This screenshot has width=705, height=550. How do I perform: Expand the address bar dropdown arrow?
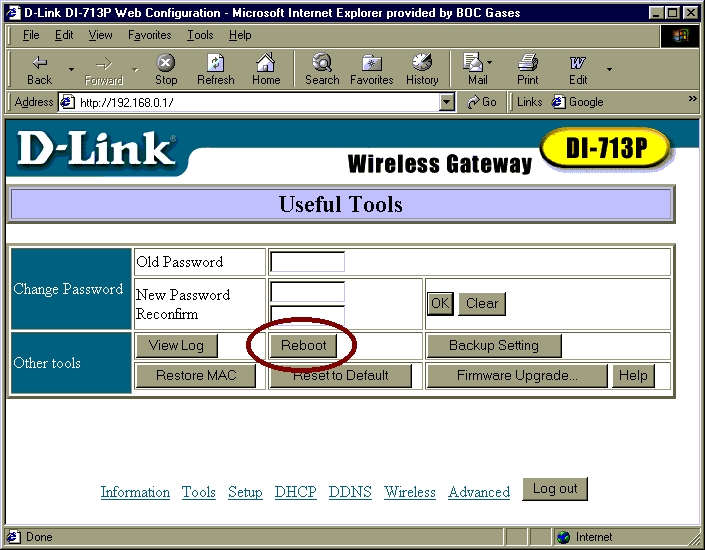[x=447, y=102]
